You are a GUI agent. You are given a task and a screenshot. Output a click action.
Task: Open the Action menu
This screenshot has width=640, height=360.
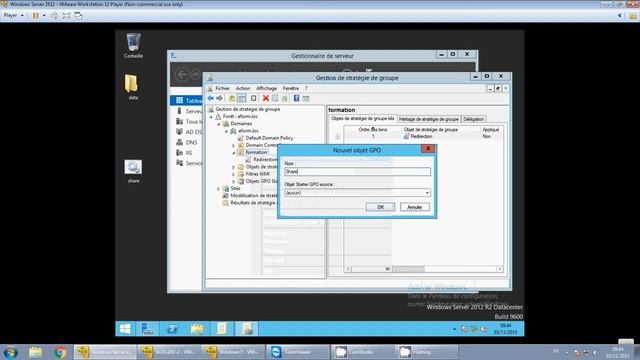[x=243, y=88]
